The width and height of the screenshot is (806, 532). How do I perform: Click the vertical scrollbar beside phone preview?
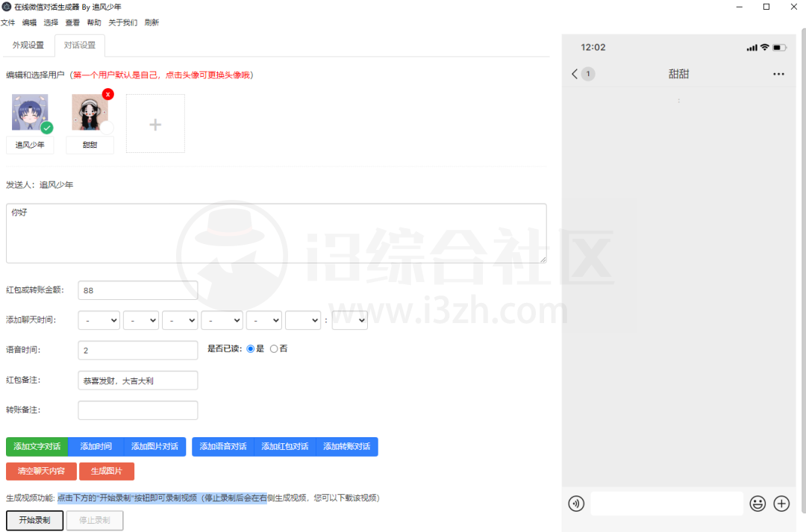coord(804,270)
